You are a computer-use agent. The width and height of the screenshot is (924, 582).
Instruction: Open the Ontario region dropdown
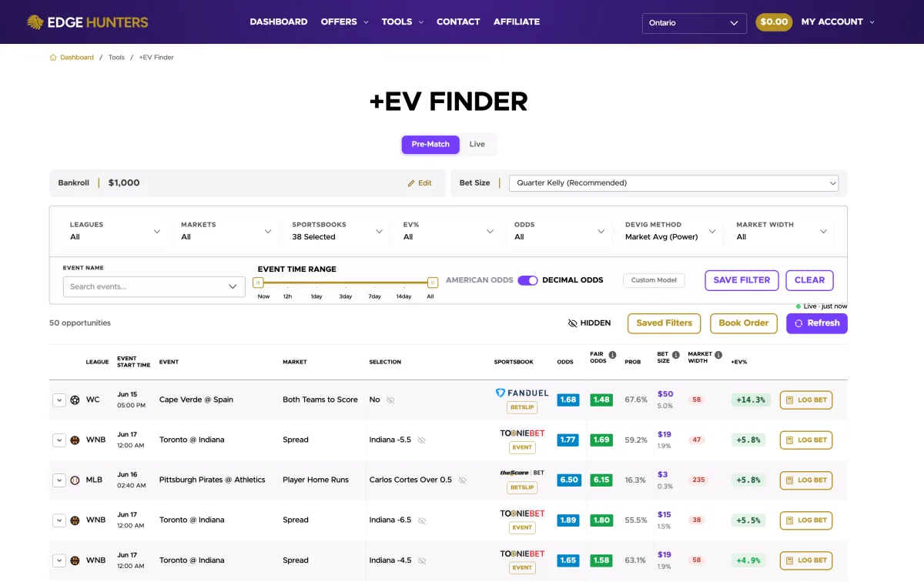pyautogui.click(x=694, y=23)
